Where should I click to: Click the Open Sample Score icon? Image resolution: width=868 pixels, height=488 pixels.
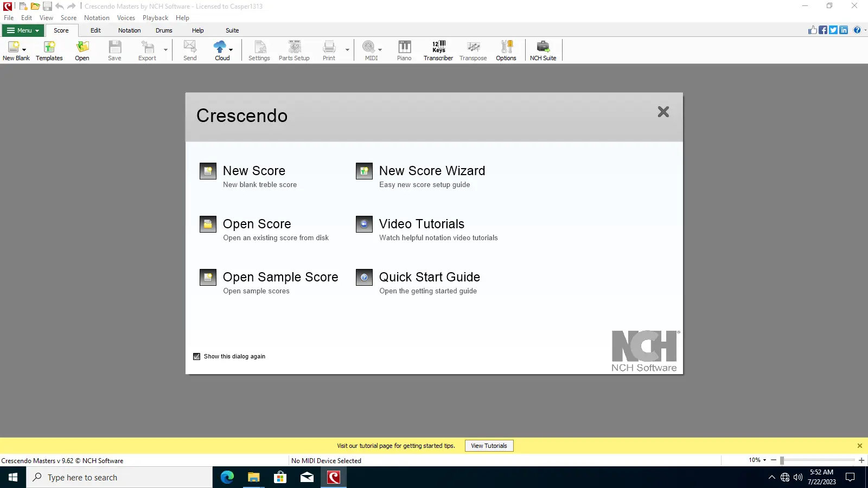pos(208,278)
